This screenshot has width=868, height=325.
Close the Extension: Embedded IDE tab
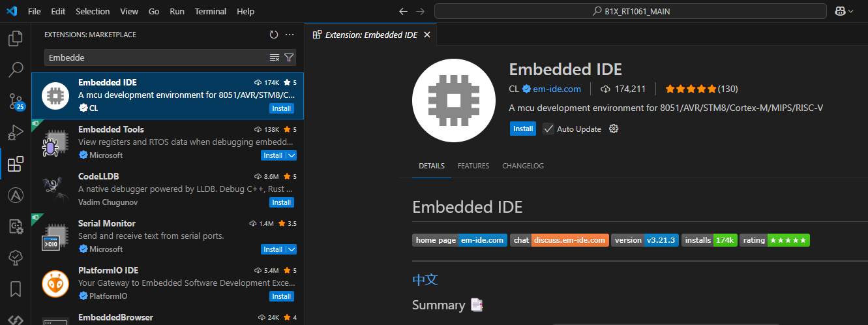pyautogui.click(x=427, y=35)
